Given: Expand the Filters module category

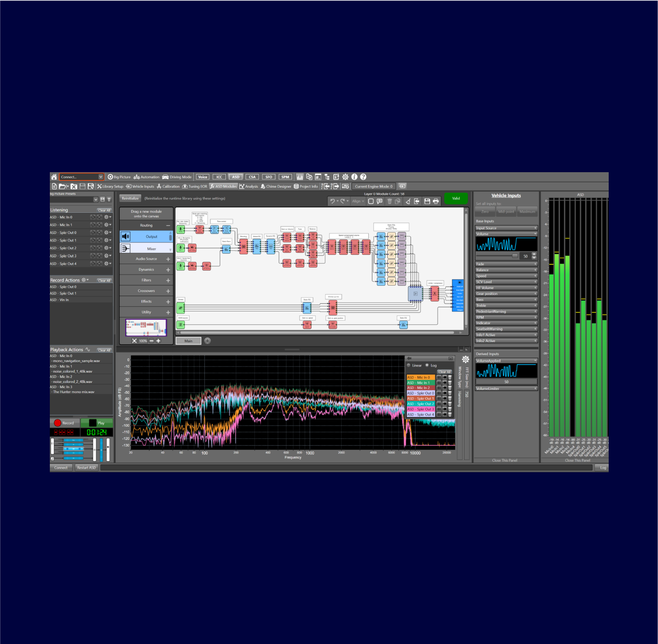Looking at the screenshot, I should coord(168,281).
